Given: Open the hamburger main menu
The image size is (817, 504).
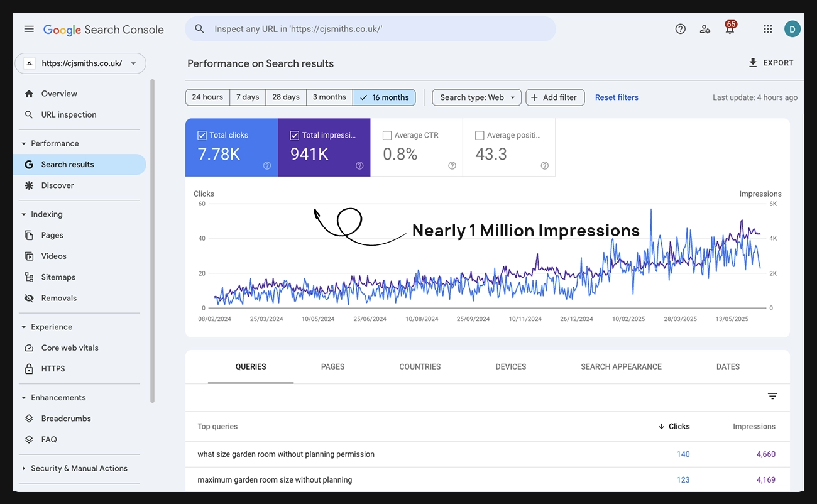Looking at the screenshot, I should tap(29, 29).
